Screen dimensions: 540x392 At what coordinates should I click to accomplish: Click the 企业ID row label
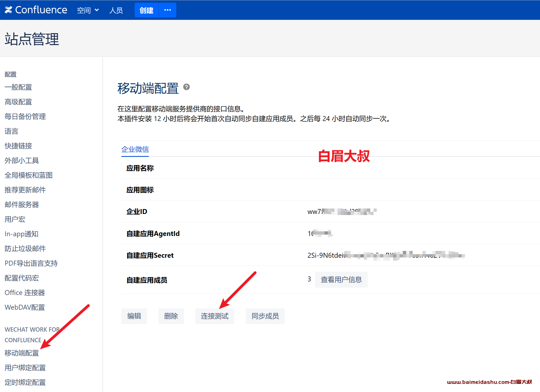click(137, 212)
